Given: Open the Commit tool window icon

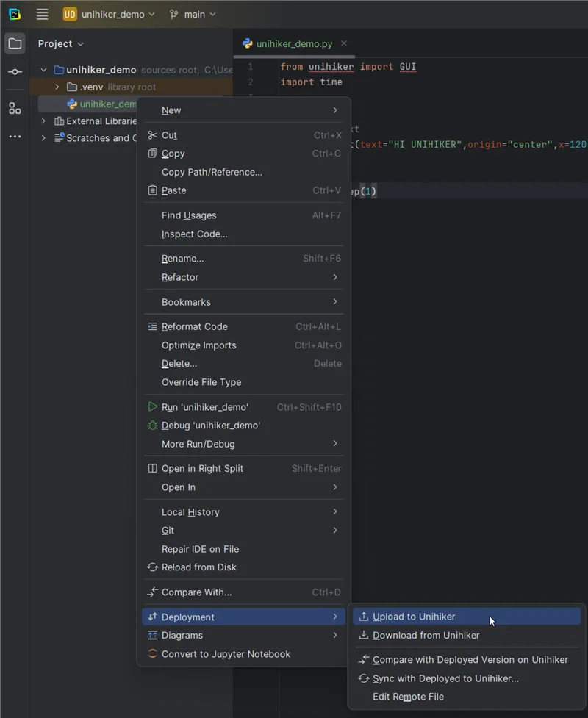Looking at the screenshot, I should coord(15,72).
